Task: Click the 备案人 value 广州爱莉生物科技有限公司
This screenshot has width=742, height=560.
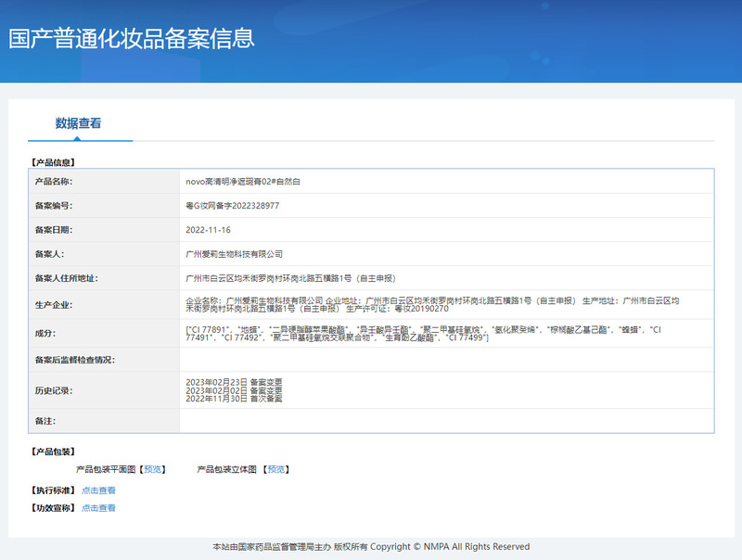Action: [234, 254]
